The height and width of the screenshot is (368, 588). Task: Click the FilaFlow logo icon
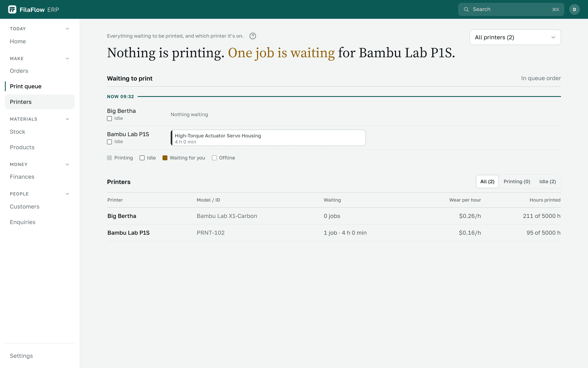12,9
